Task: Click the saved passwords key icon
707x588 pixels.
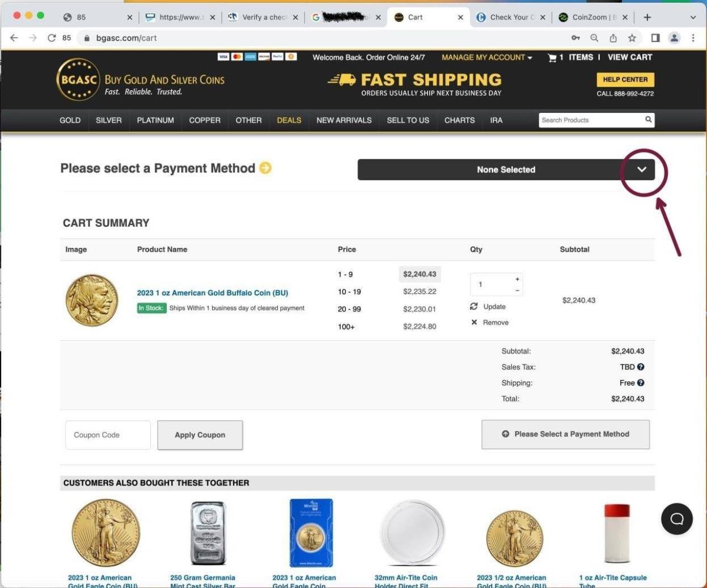Action: pos(575,38)
